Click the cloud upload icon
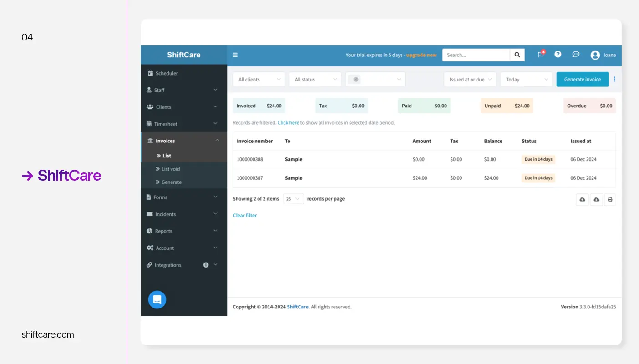Image resolution: width=639 pixels, height=364 pixels. tap(582, 199)
